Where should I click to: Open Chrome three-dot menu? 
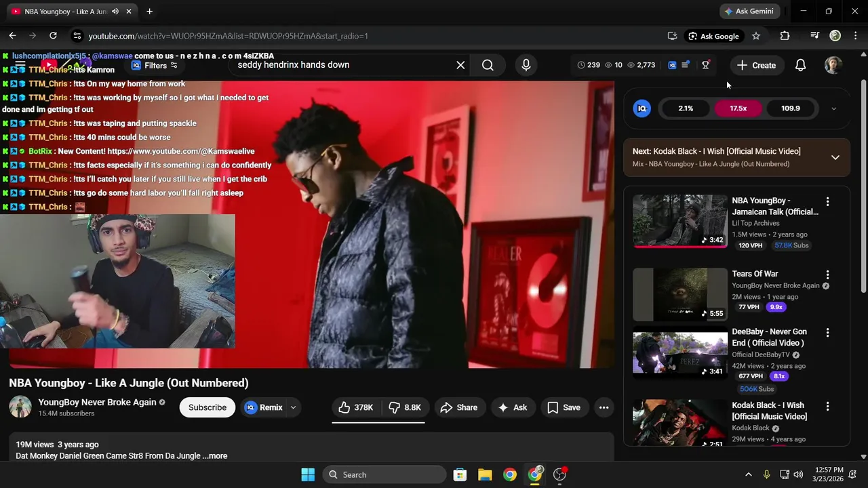pos(855,36)
